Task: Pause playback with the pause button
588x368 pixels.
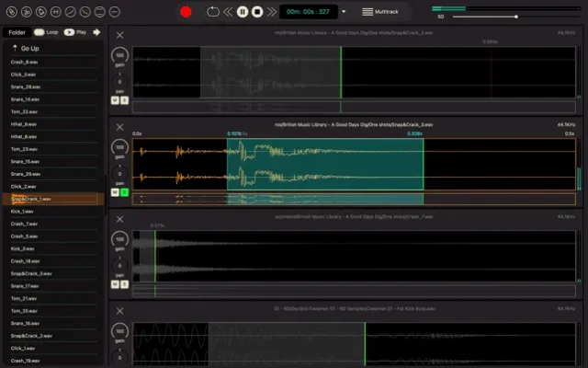Action: click(x=243, y=12)
